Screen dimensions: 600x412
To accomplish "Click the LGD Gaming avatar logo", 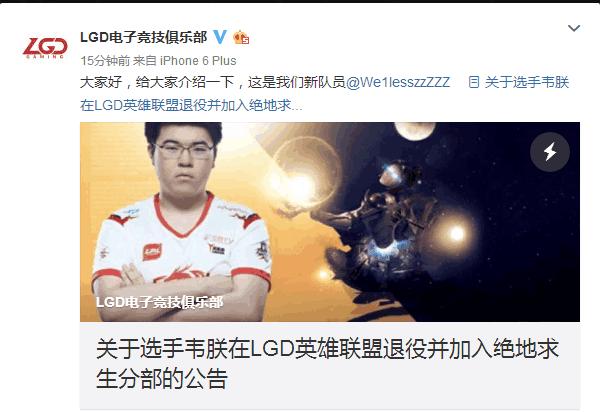I will (x=45, y=48).
